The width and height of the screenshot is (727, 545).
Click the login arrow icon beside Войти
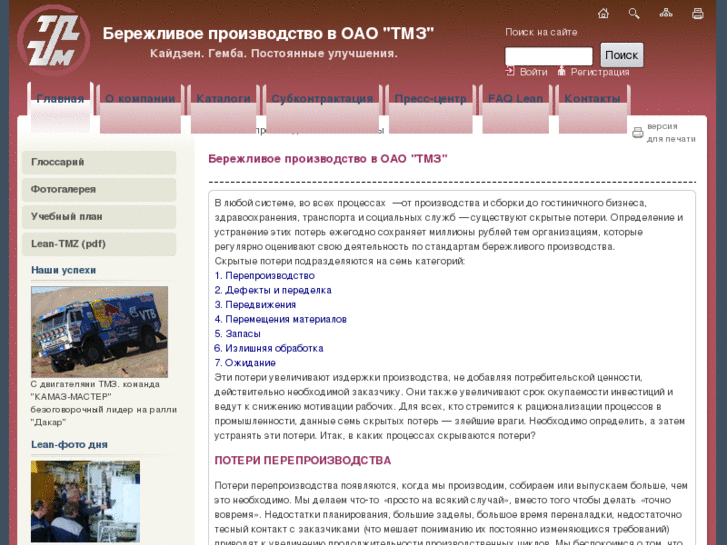510,71
